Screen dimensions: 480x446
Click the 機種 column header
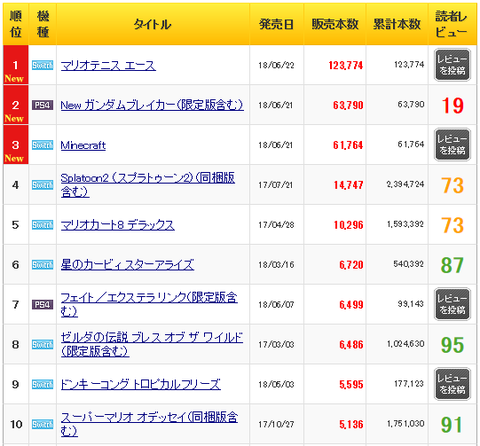click(43, 24)
